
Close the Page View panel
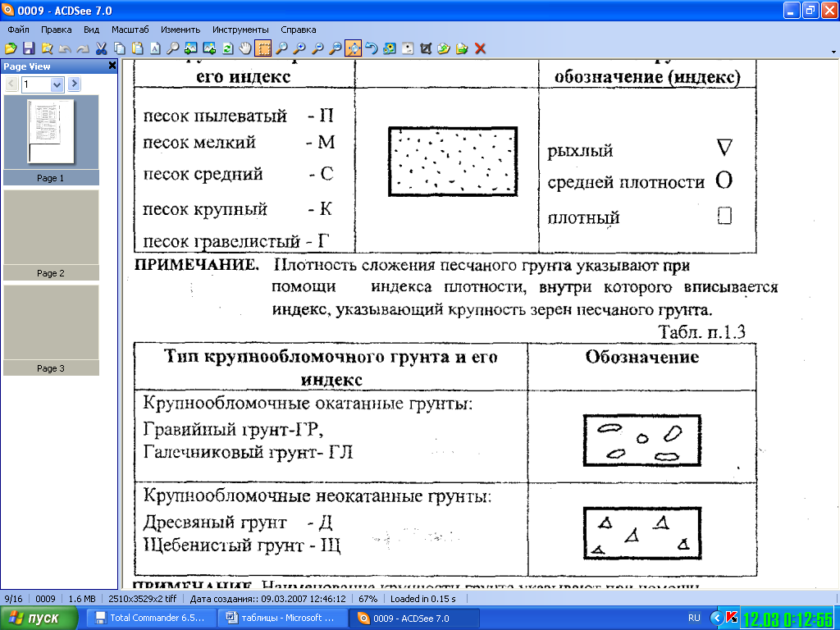[112, 66]
